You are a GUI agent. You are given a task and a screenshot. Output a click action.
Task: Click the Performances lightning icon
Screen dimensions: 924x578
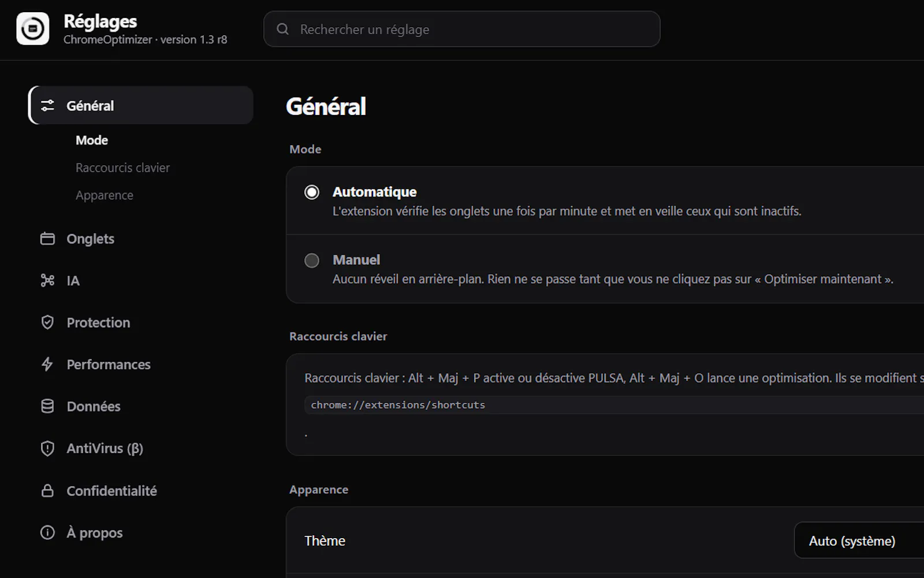click(47, 364)
